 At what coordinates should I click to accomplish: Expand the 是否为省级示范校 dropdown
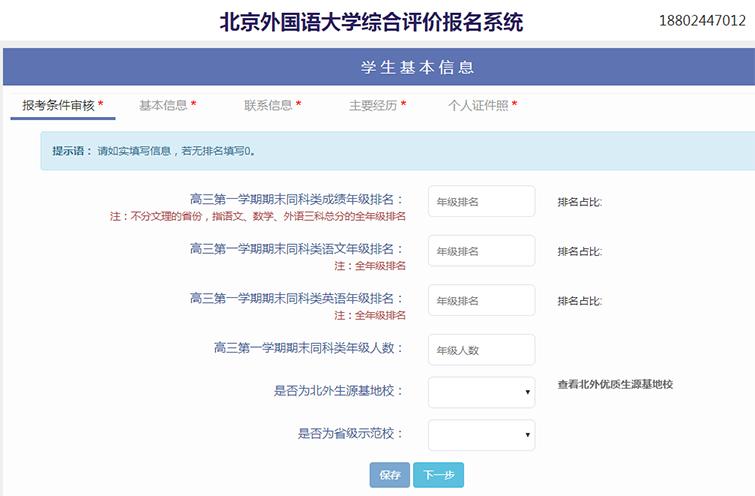(482, 435)
